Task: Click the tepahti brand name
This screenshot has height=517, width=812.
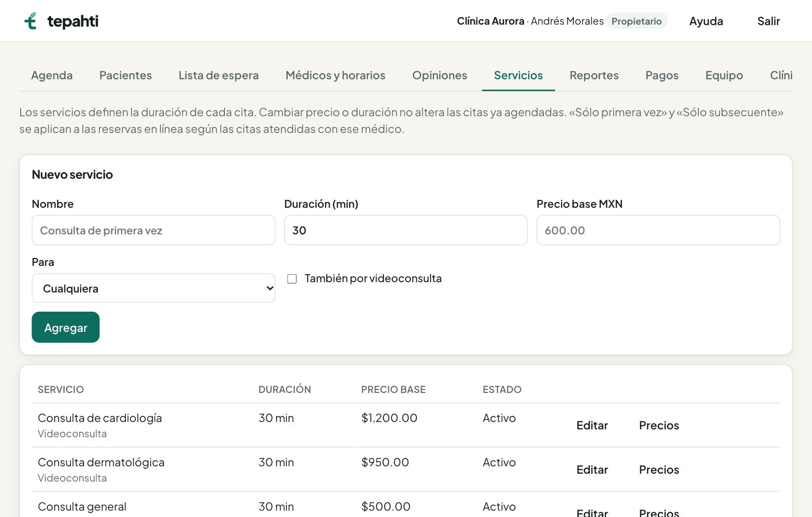Action: coord(73,21)
